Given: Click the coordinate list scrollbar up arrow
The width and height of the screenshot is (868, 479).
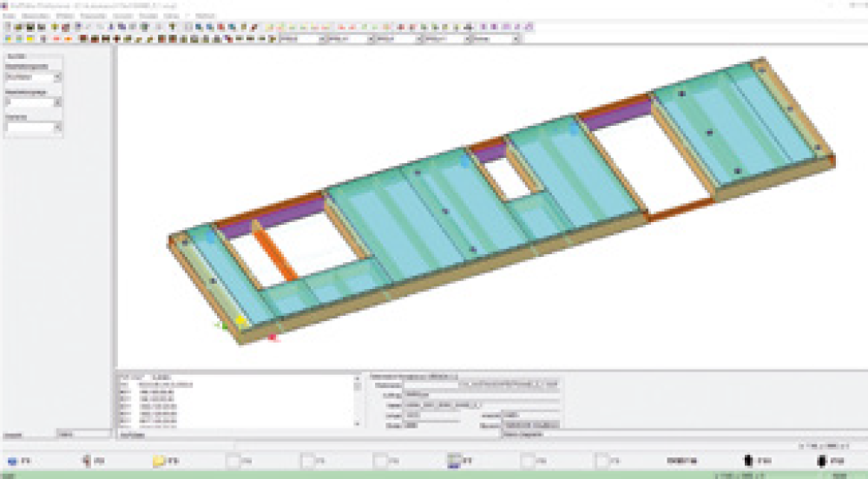Looking at the screenshot, I should point(357,379).
